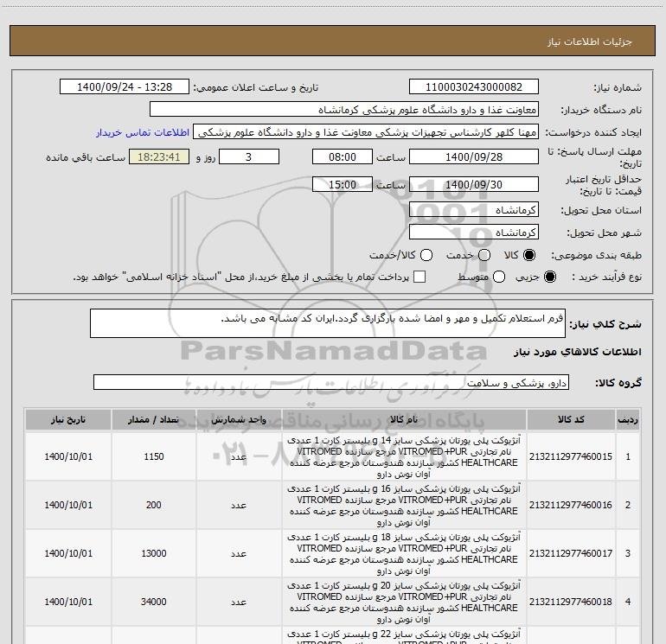Click the price validity date 1400/09/30
The width and height of the screenshot is (666, 644).
(x=474, y=184)
